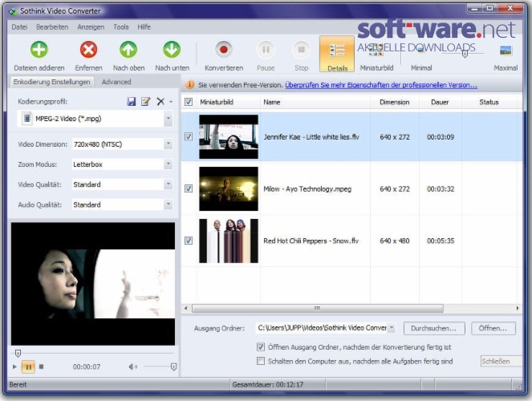The height and width of the screenshot is (401, 532).
Task: Open the Bearbeiten menu
Action: pyautogui.click(x=52, y=27)
